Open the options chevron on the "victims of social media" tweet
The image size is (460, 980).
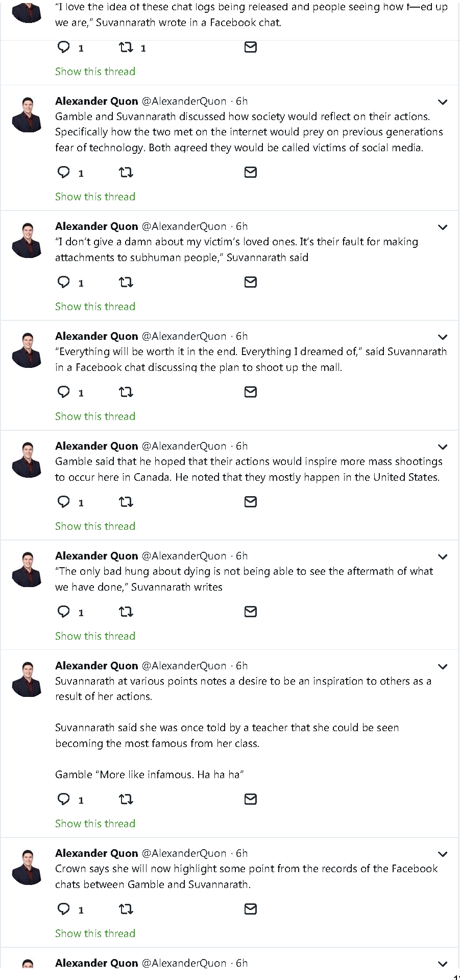[443, 102]
